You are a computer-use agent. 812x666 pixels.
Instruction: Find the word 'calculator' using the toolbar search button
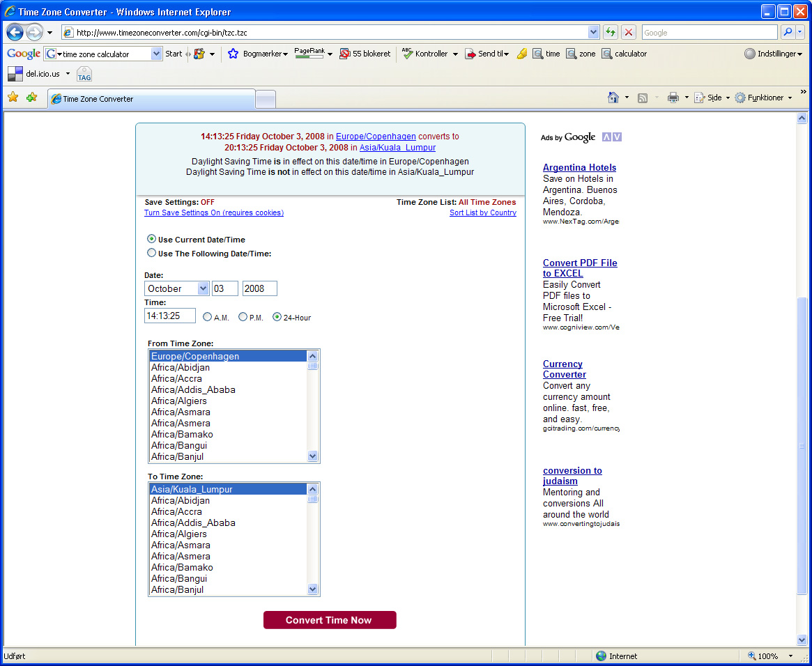tap(624, 54)
